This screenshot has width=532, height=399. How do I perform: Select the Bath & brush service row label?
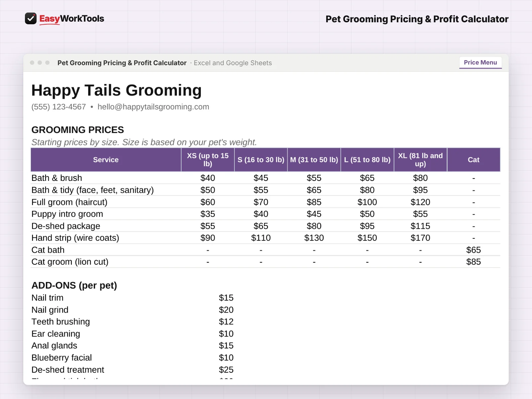(57, 178)
